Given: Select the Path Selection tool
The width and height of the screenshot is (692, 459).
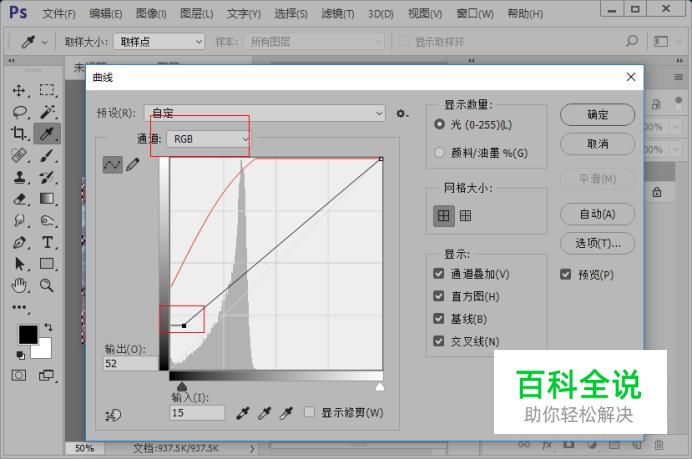Looking at the screenshot, I should point(19,264).
